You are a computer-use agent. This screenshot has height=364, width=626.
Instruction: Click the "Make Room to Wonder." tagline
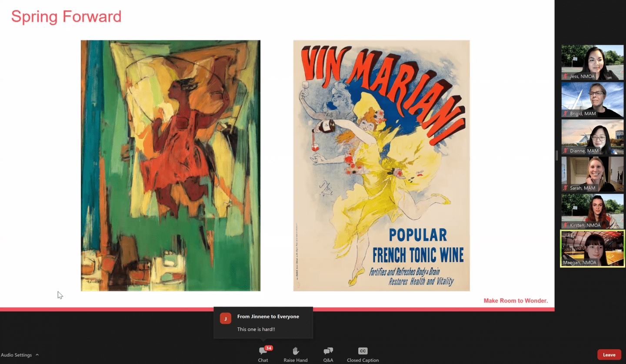516,301
